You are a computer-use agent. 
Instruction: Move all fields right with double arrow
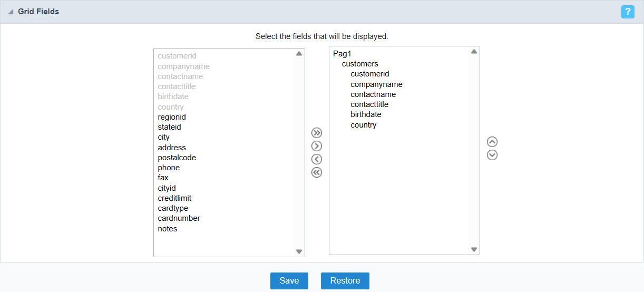tap(317, 133)
